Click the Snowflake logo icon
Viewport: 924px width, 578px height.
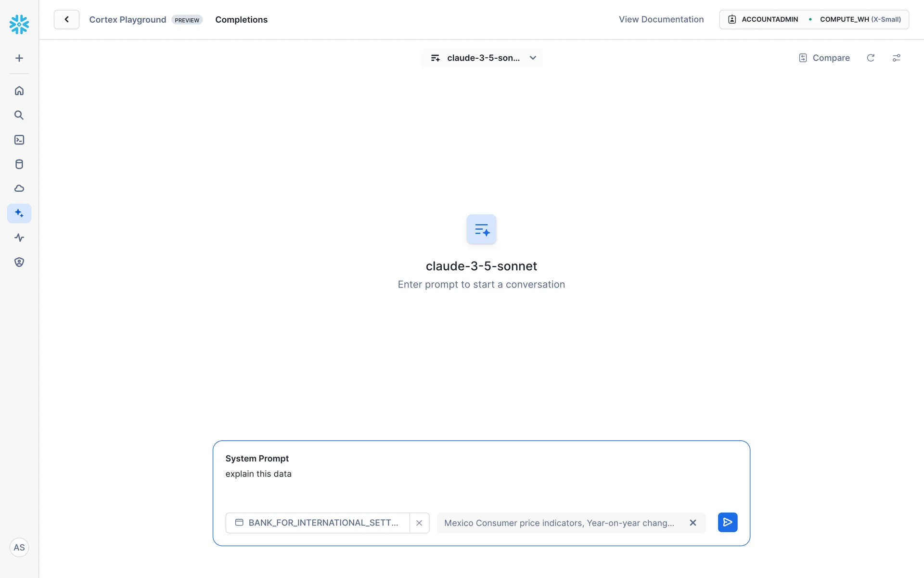click(19, 24)
